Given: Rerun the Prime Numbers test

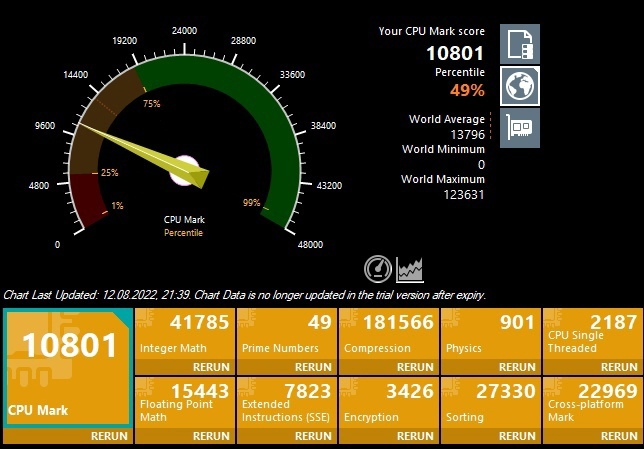Looking at the screenshot, I should tap(287, 367).
